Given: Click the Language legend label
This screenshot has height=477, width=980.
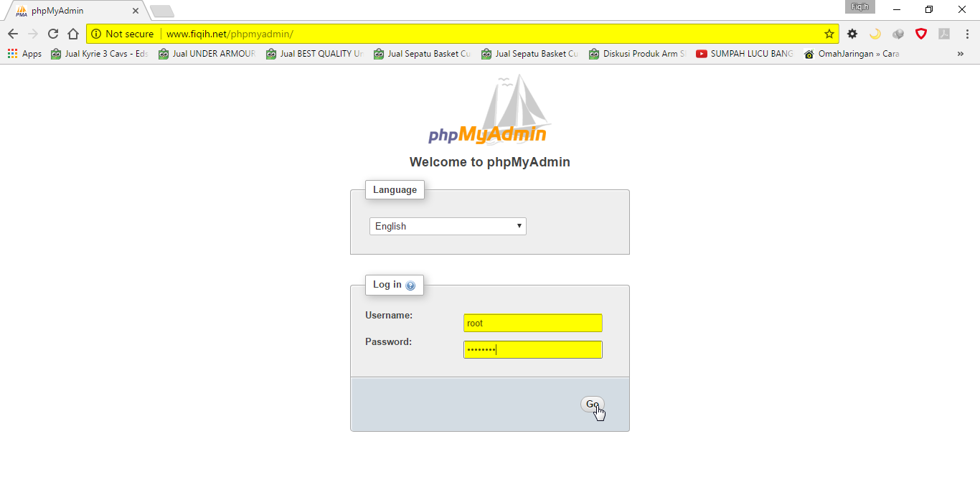Looking at the screenshot, I should 395,189.
